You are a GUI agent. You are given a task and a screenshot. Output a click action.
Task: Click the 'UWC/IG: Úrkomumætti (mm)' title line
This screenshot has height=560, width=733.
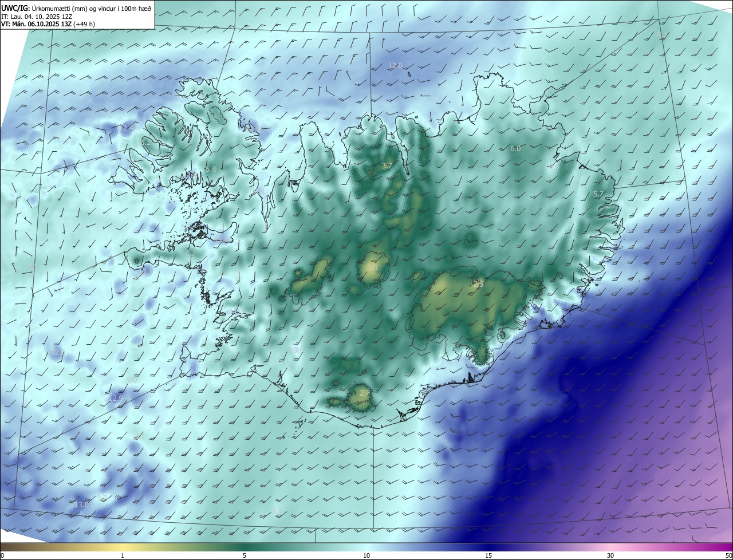tap(76, 8)
